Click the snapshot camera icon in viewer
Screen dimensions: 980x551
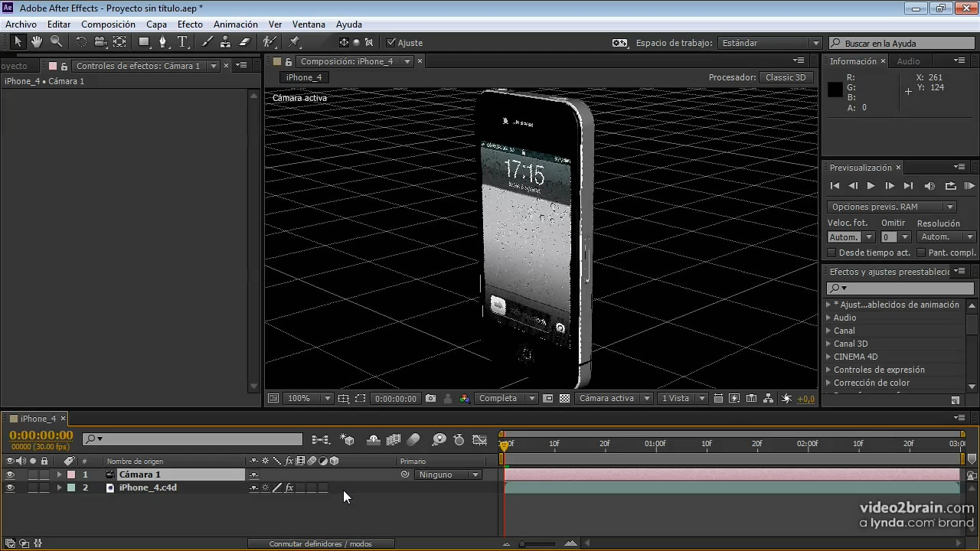(x=430, y=399)
